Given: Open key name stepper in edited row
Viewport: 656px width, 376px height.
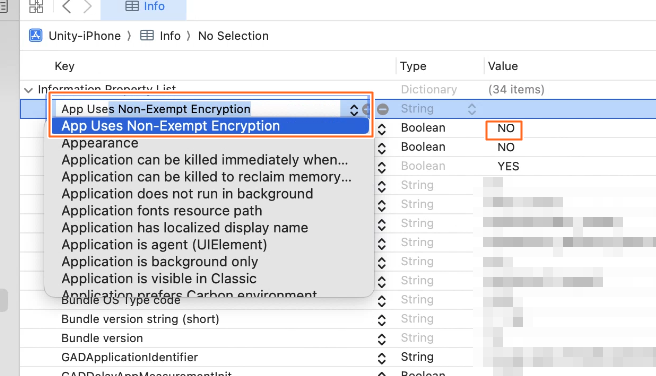Looking at the screenshot, I should (x=354, y=110).
